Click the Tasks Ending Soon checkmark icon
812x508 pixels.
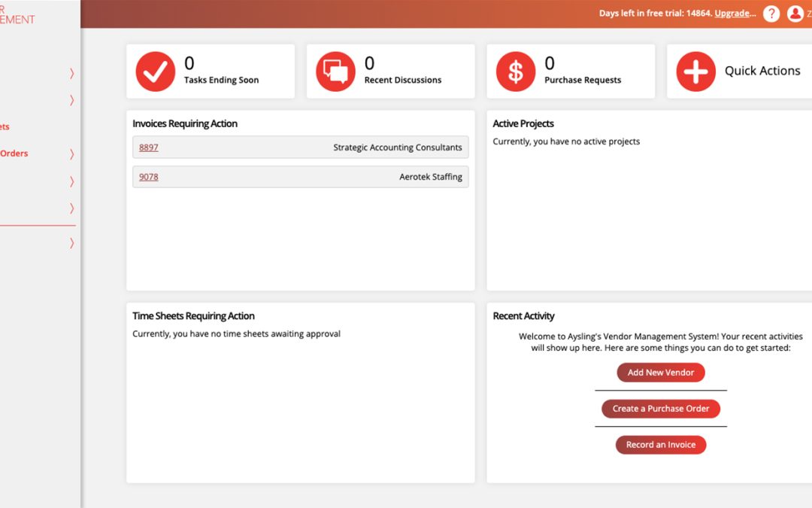tap(156, 71)
